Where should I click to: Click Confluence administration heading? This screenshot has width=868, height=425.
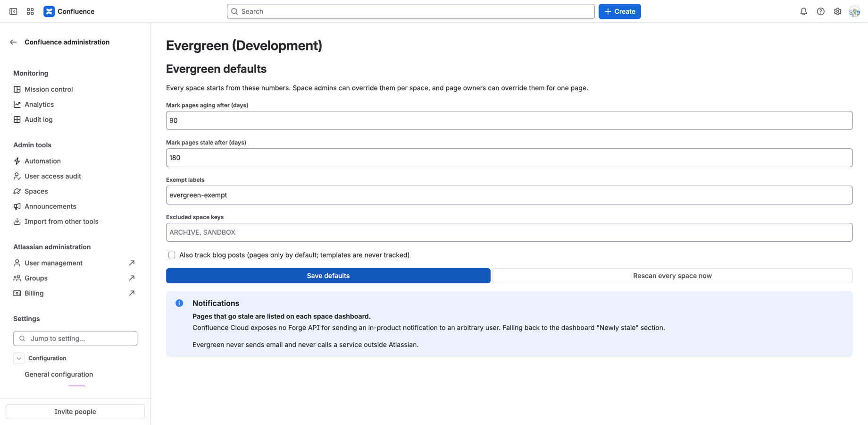[67, 42]
